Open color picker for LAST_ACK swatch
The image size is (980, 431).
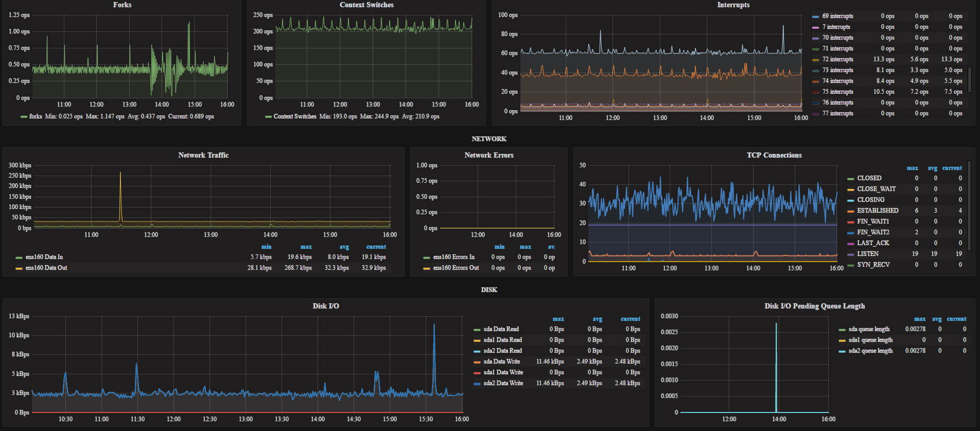point(850,244)
